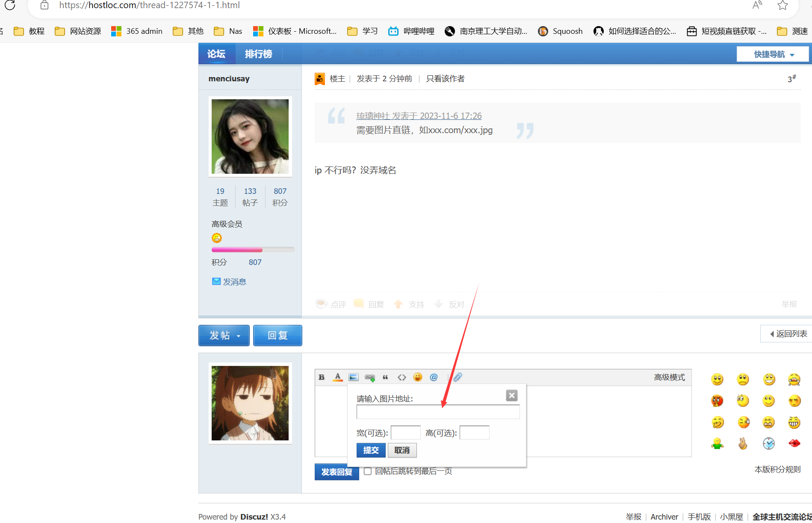Click the insert link icon
Screen dimensions: 812x523
click(370, 377)
